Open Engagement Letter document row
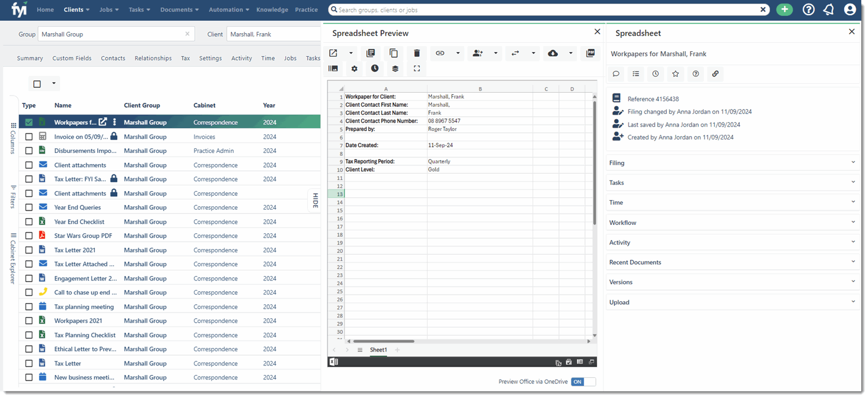The image size is (868, 398). click(85, 278)
